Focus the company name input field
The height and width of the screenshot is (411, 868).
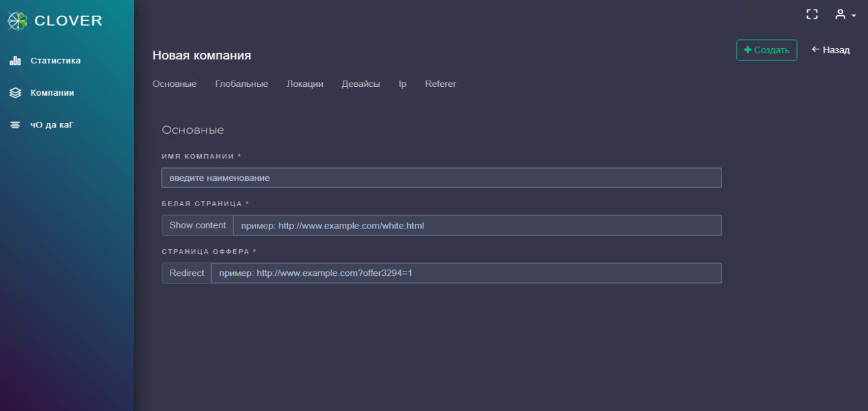441,178
